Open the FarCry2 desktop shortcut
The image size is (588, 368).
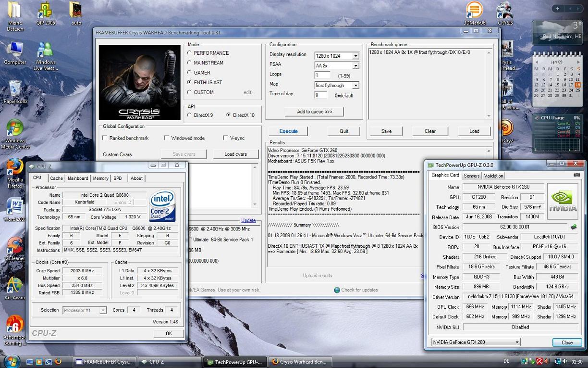point(507,131)
